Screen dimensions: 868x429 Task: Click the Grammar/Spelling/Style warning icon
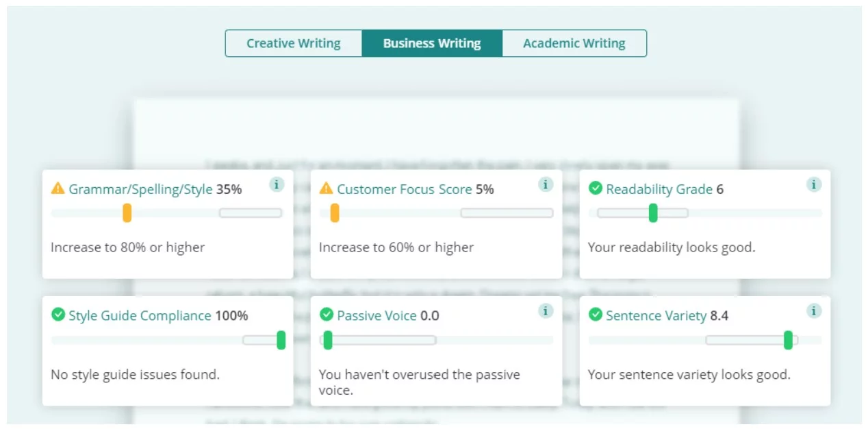pos(57,189)
